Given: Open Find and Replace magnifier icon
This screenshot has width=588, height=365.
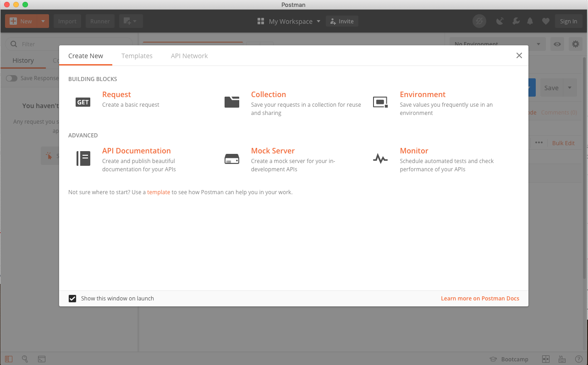Looking at the screenshot, I should click(x=25, y=359).
